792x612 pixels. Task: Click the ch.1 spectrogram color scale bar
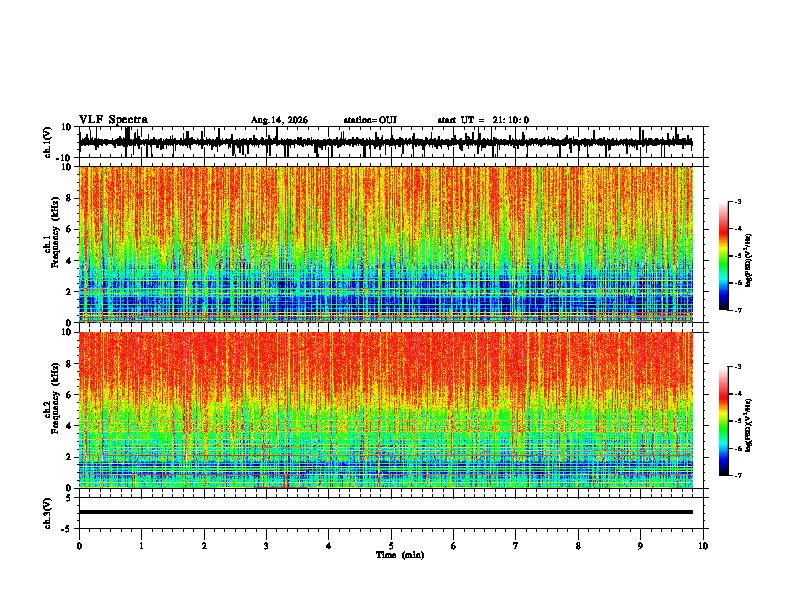724,256
